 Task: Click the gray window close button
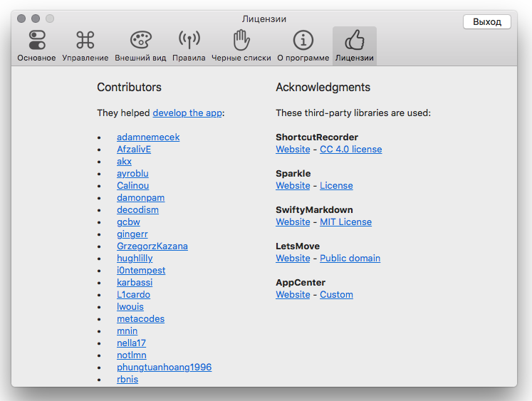[21, 19]
